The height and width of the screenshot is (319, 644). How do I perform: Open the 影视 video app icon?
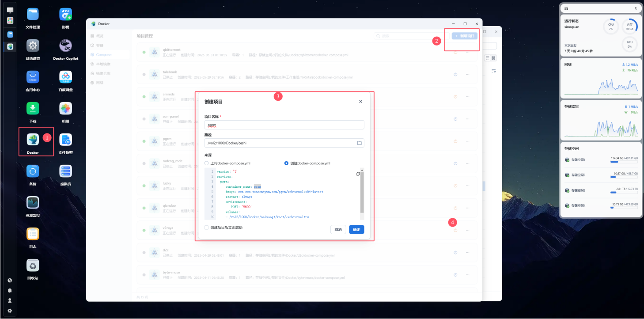65,14
